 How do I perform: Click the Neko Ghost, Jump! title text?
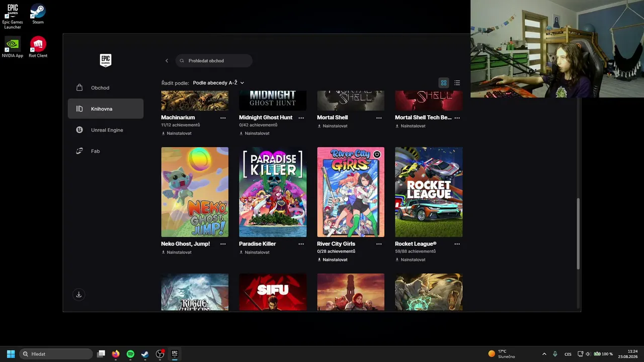[x=186, y=244]
